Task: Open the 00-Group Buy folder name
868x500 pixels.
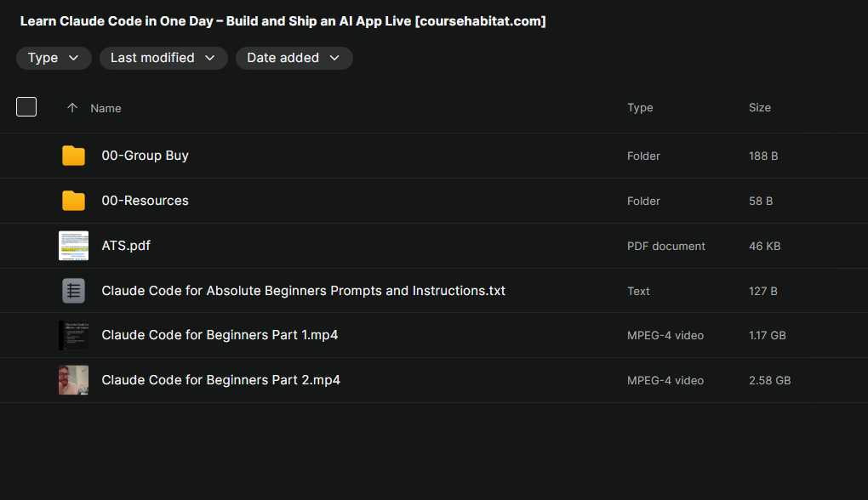Action: [145, 156]
